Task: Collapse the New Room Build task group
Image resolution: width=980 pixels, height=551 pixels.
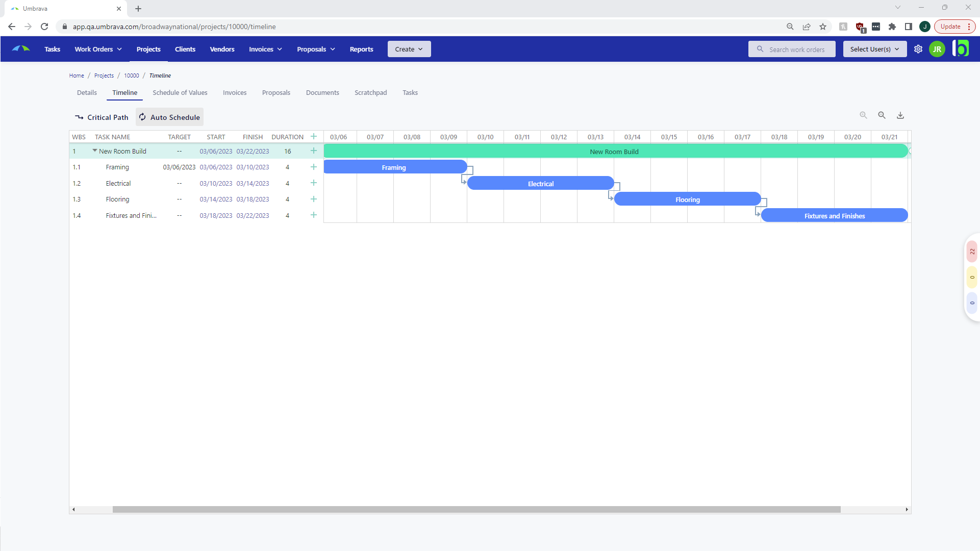Action: tap(94, 151)
